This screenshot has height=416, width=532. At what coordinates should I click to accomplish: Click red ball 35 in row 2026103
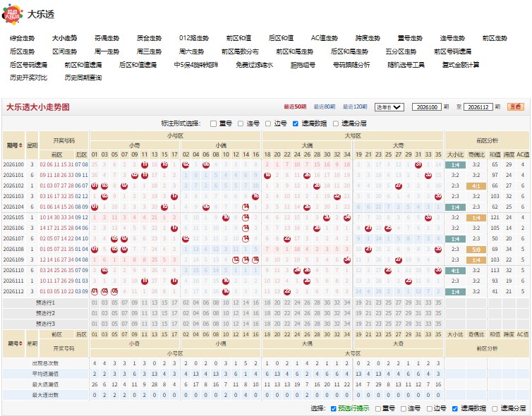click(438, 196)
